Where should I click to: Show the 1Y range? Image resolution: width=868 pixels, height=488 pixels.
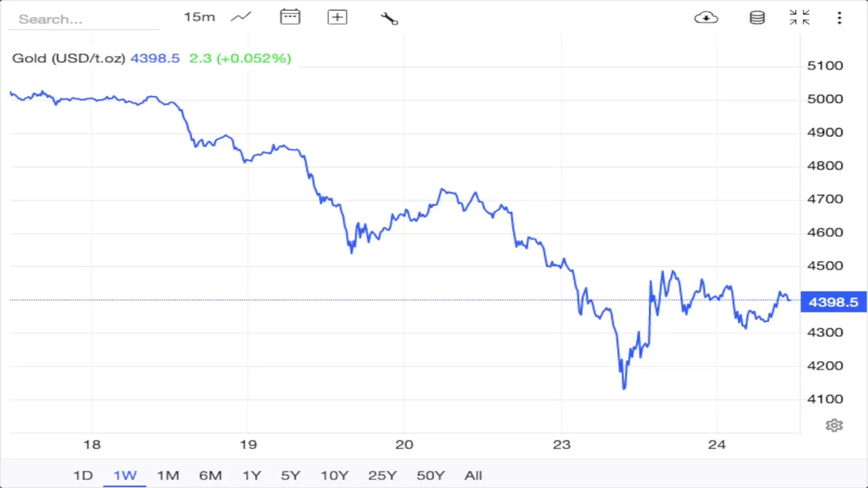coord(252,475)
